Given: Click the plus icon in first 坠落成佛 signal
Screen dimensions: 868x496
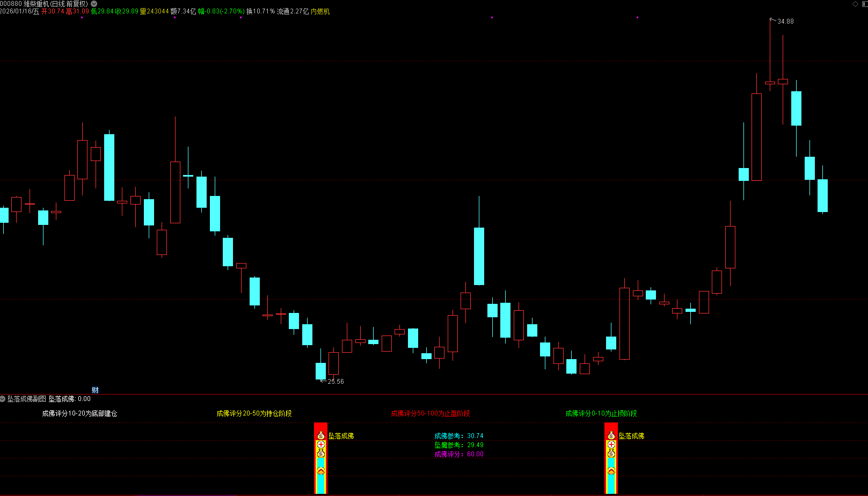Looking at the screenshot, I should (321, 444).
